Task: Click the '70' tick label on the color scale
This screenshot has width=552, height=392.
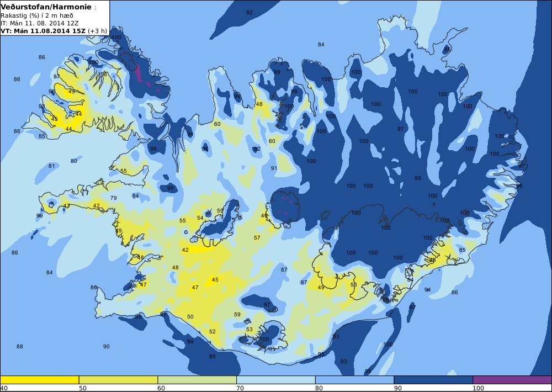Action: [240, 388]
